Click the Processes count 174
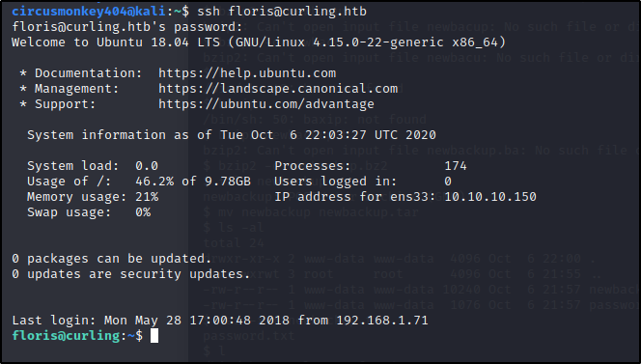 tap(456, 166)
